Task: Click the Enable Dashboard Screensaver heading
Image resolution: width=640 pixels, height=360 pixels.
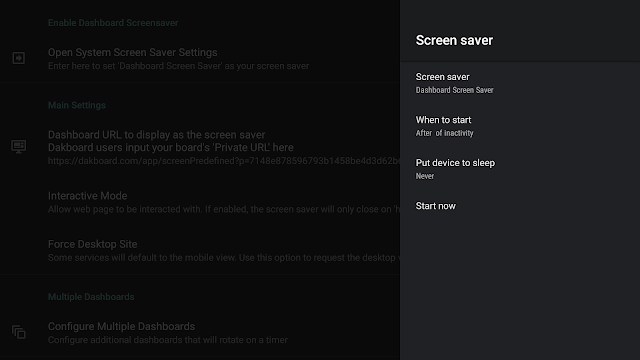Action: 113,23
